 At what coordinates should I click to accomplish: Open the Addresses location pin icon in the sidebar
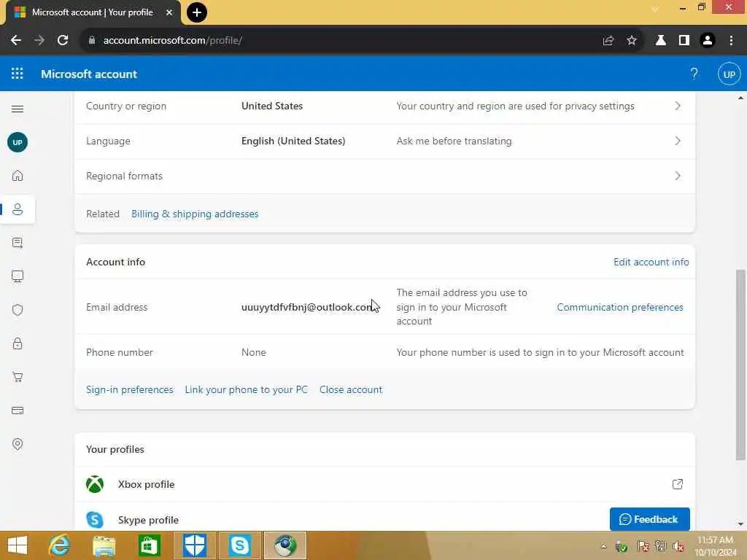click(18, 444)
